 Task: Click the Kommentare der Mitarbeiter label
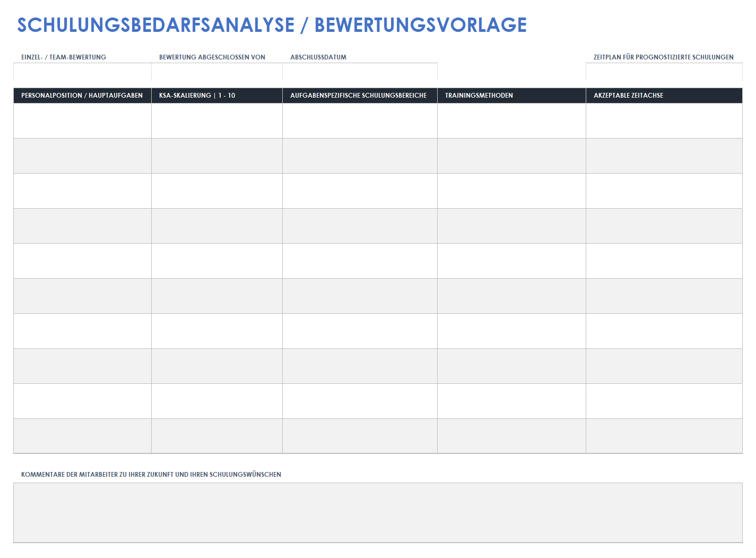[x=151, y=475]
